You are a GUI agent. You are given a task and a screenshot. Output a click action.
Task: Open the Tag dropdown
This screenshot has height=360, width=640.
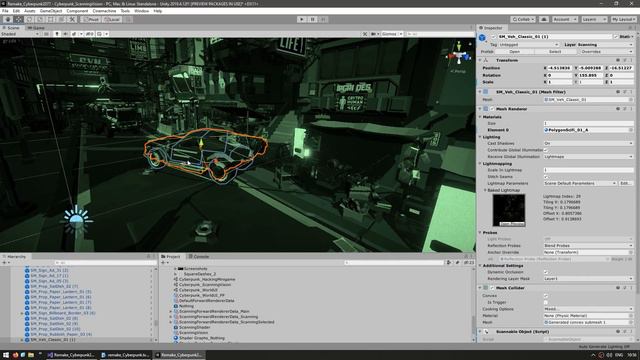coord(529,44)
